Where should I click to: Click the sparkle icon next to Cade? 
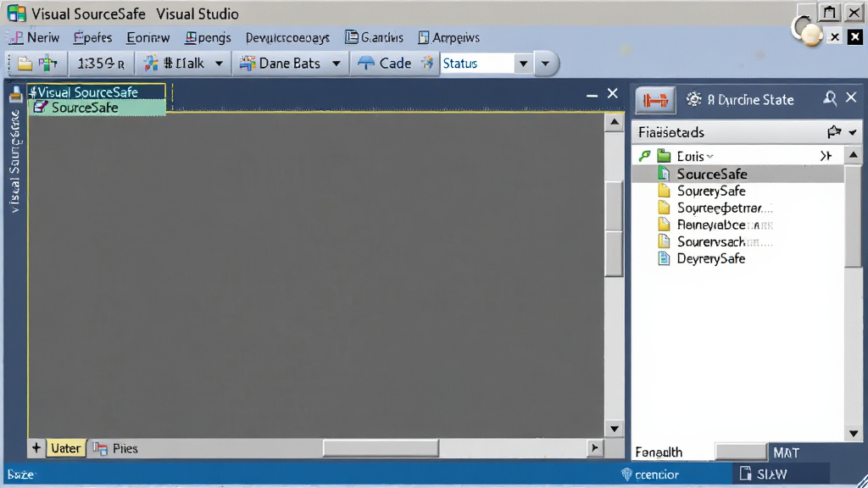427,63
